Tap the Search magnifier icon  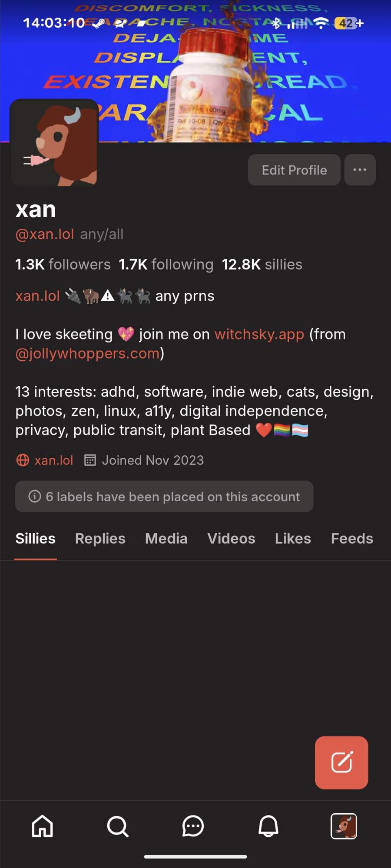pos(118,826)
